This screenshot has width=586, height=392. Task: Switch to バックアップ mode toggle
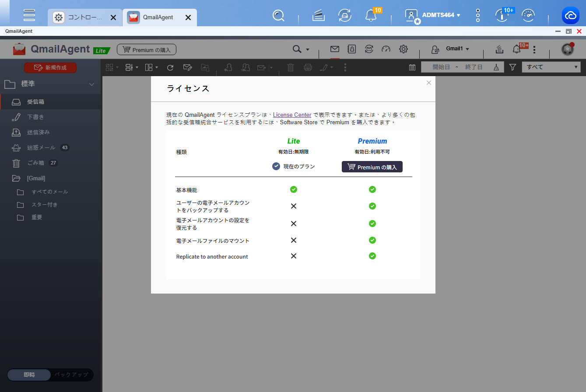point(71,375)
